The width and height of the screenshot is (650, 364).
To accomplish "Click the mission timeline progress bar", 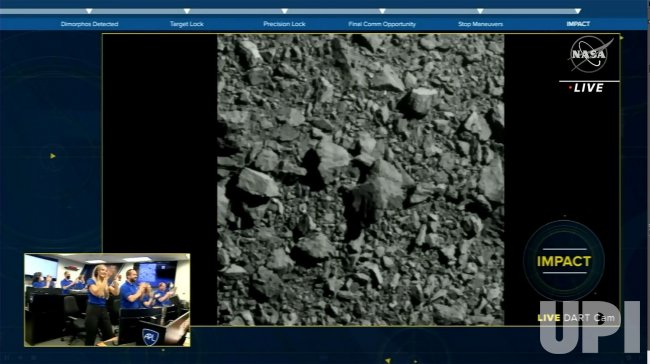I will [290, 11].
